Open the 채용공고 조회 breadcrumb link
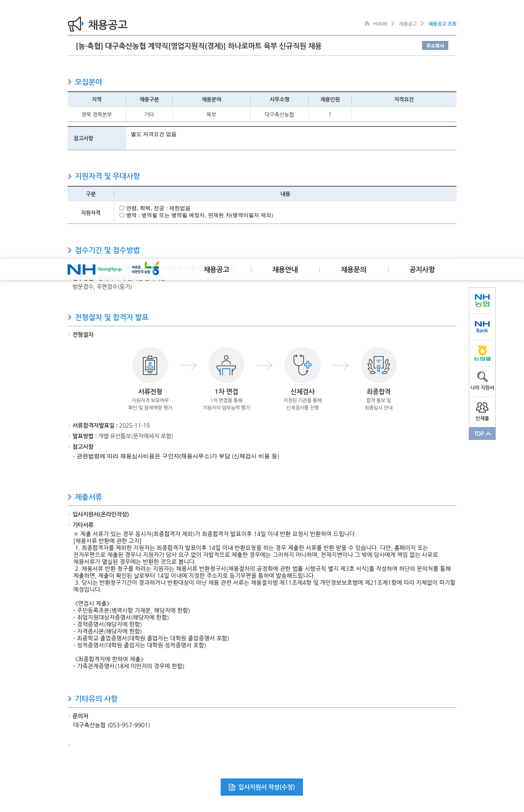524x812 pixels. [x=442, y=24]
